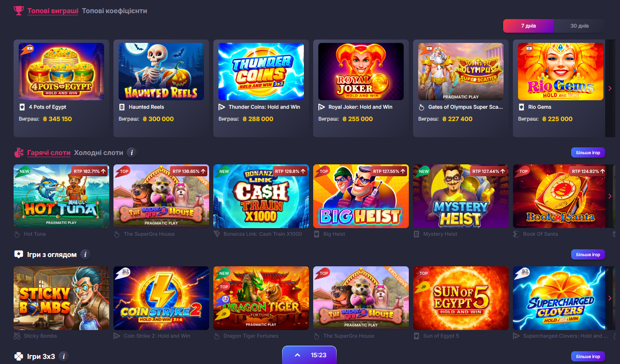Click Більше ігор button for Ігри 3x3
The image size is (620, 364).
click(588, 356)
